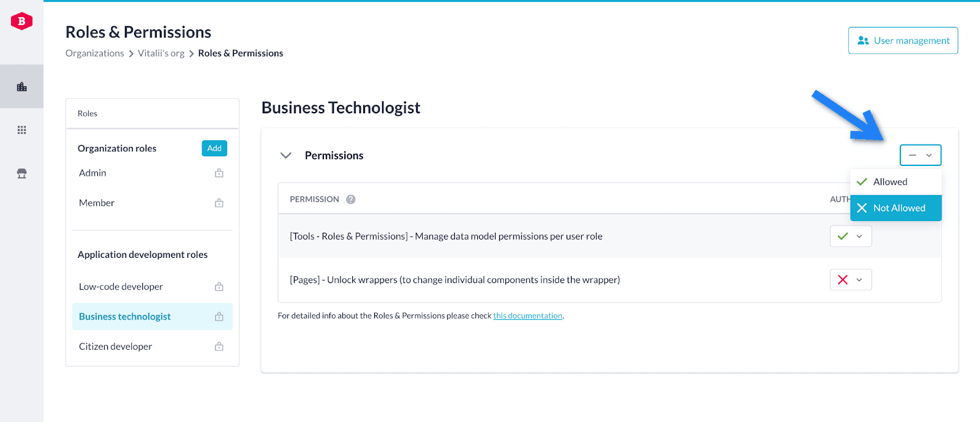Click the lock icon beside Citizen developer
Viewport: 980px width, 422px height.
(219, 347)
